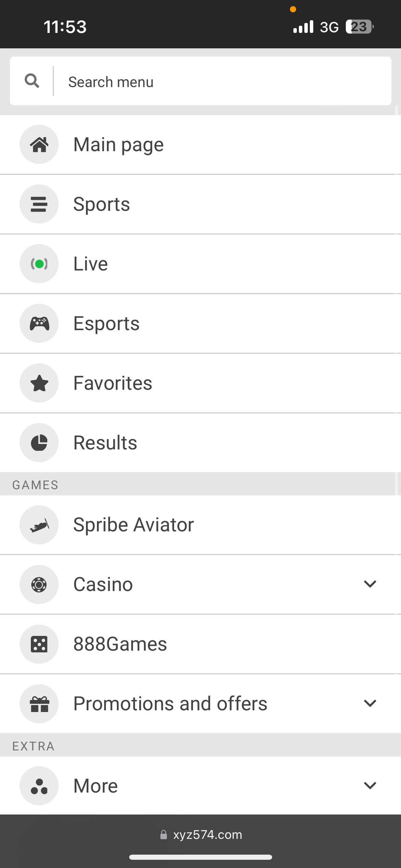
Task: Tap the Casino chip icon
Action: pyautogui.click(x=39, y=584)
